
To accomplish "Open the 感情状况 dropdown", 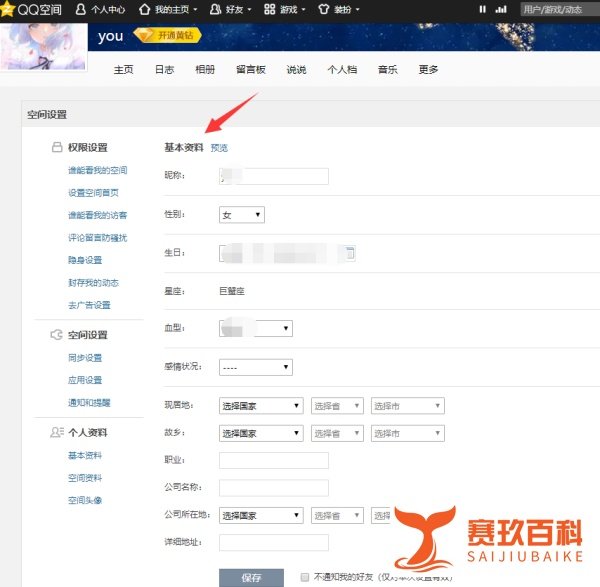I will point(256,367).
